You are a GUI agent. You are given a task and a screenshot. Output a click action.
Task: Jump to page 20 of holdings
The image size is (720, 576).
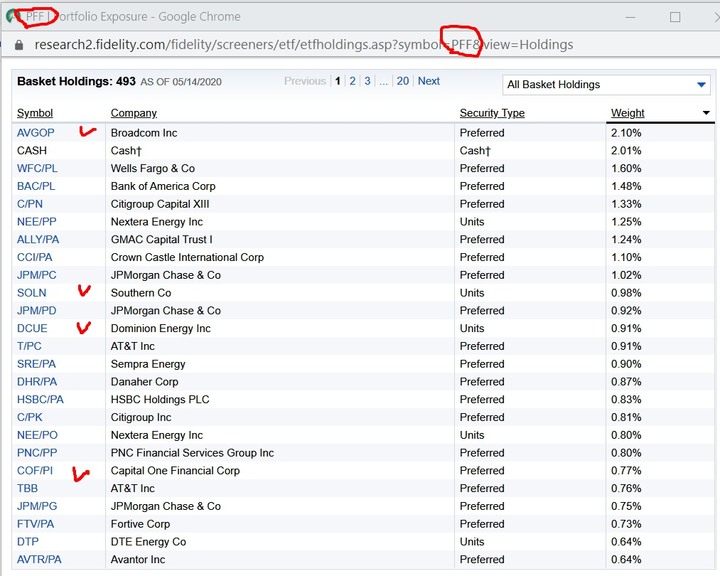click(403, 81)
